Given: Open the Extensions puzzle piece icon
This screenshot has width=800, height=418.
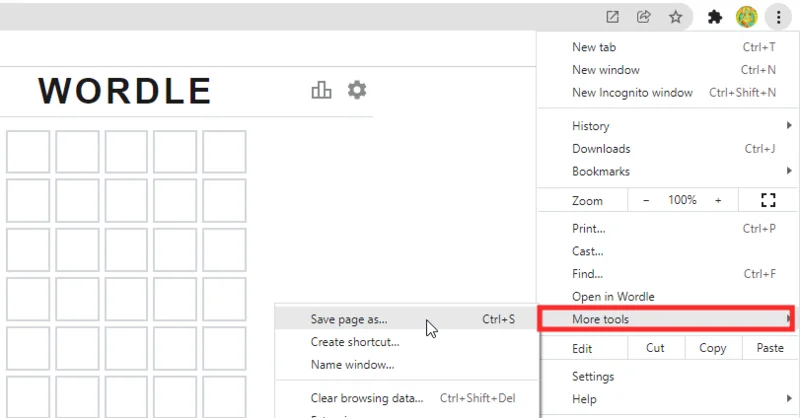Looking at the screenshot, I should pyautogui.click(x=715, y=17).
